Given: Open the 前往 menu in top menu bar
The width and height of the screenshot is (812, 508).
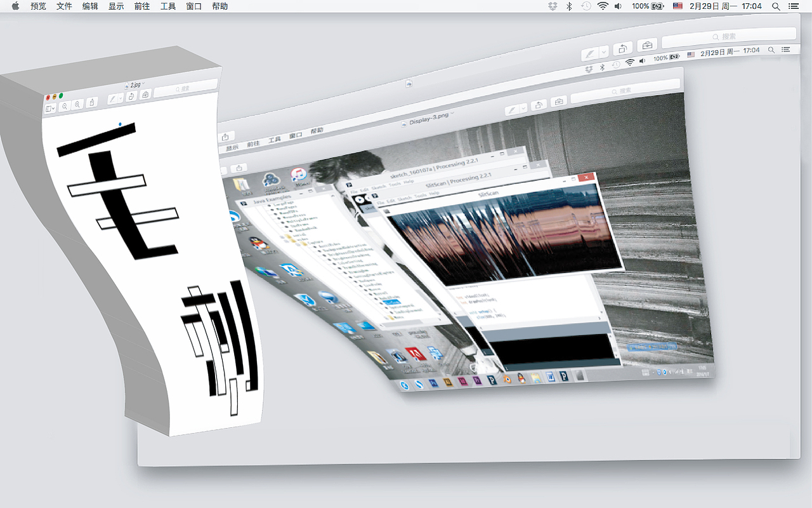Looking at the screenshot, I should click(142, 6).
